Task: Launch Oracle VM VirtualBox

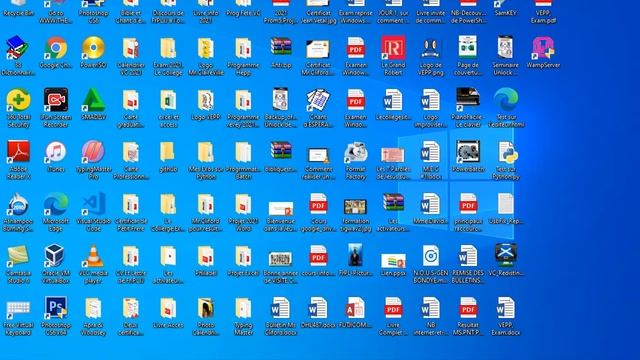Action: [x=56, y=256]
